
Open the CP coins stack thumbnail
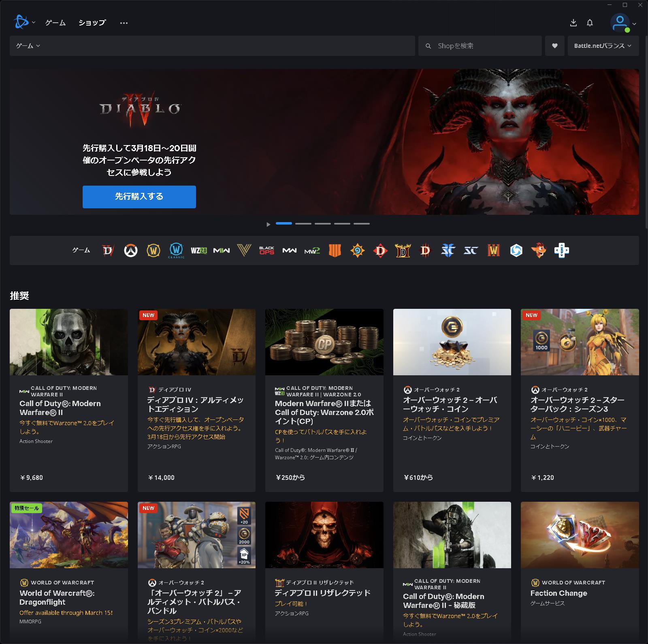pos(324,342)
